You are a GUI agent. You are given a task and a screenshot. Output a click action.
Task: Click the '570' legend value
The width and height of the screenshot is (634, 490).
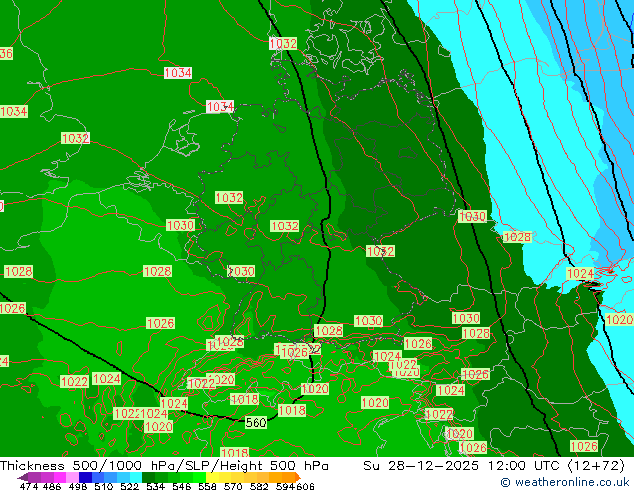tap(233, 486)
